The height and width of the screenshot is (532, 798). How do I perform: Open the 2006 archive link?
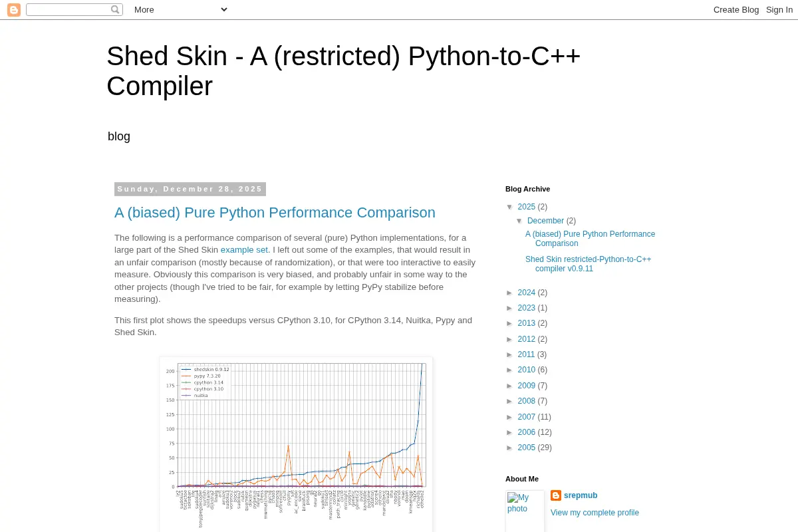(x=527, y=432)
